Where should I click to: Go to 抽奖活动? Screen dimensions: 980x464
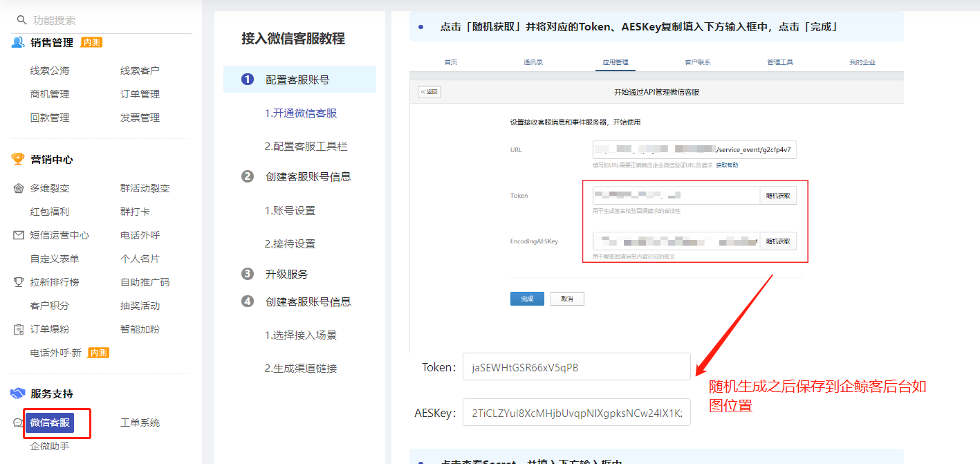point(140,306)
